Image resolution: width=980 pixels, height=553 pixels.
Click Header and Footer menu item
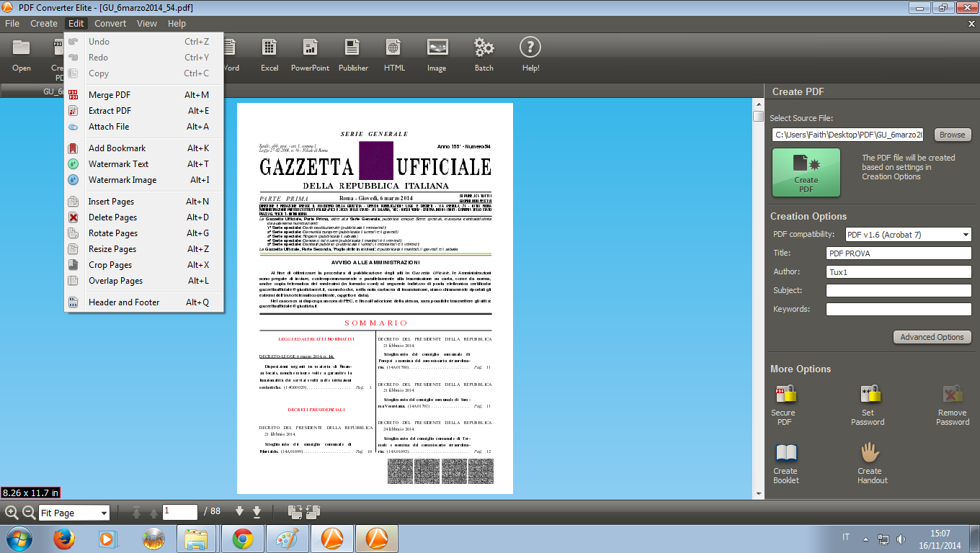click(x=124, y=302)
